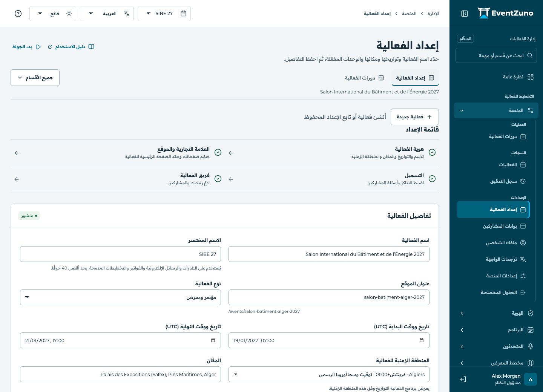Expand the البرنامج sidebar group
This screenshot has width=543, height=392.
(x=496, y=330)
